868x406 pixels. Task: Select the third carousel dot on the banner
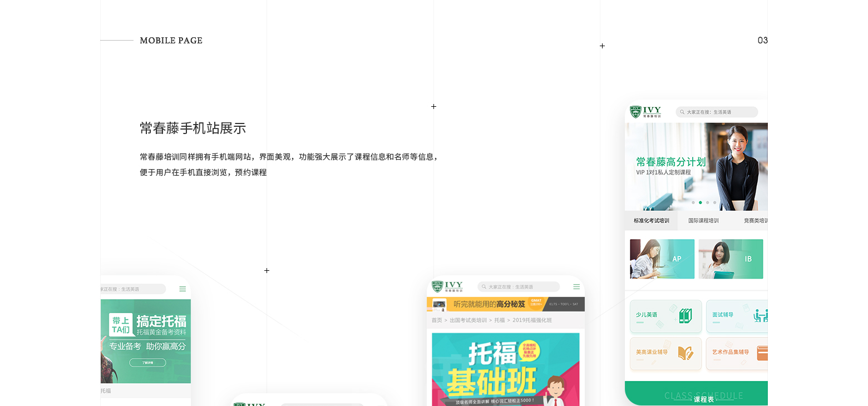click(707, 202)
